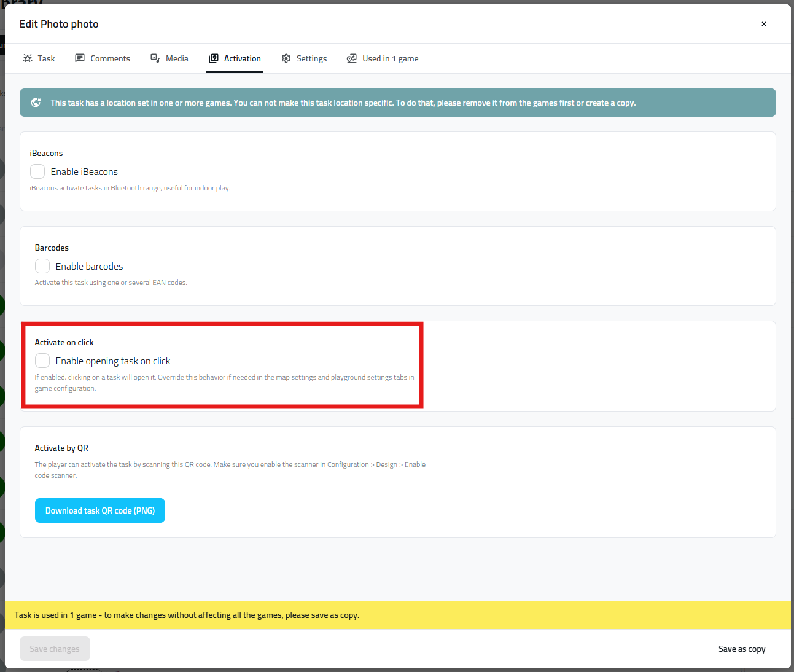This screenshot has height=672, width=794.
Task: Click the Media tab icon
Action: [155, 58]
